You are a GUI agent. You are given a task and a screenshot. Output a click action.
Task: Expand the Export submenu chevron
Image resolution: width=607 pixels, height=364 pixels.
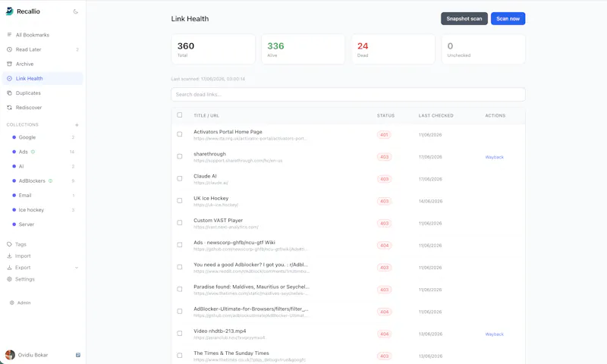pos(77,268)
